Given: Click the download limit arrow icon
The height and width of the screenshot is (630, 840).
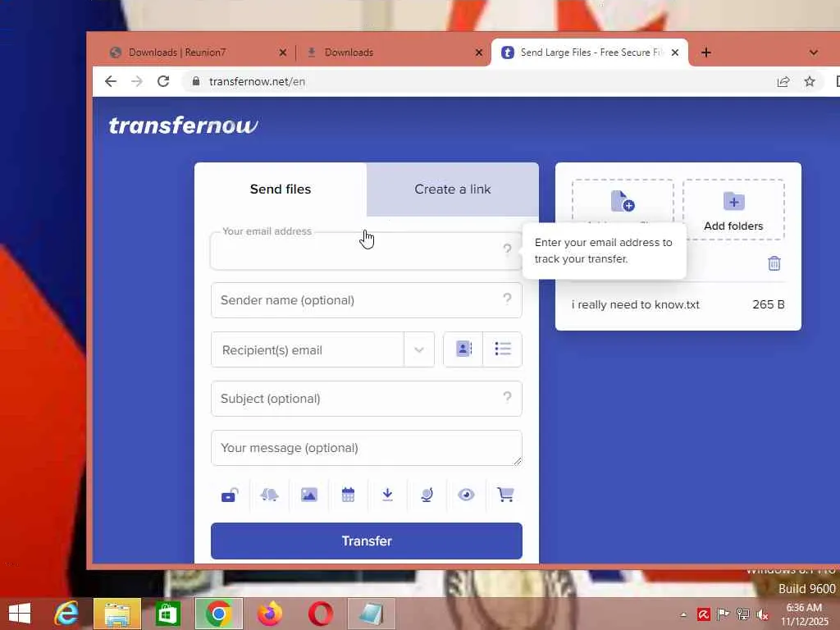Looking at the screenshot, I should click(x=387, y=495).
